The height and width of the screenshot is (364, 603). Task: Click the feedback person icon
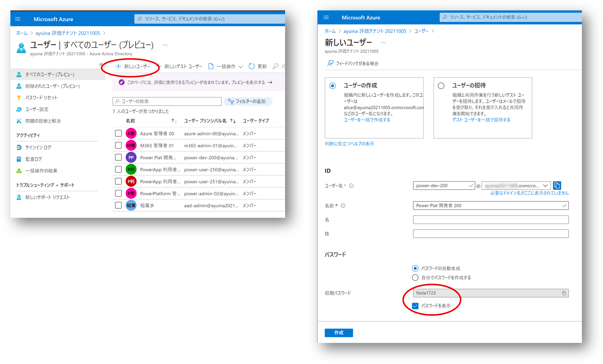(x=330, y=64)
